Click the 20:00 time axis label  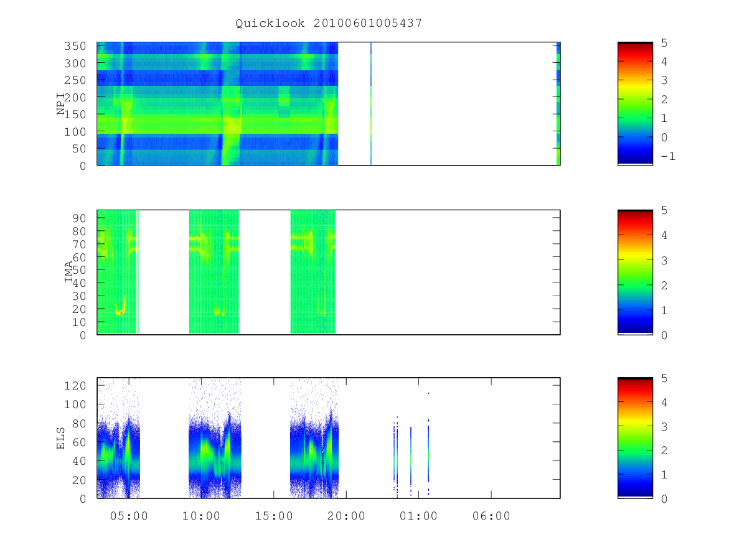346,516
